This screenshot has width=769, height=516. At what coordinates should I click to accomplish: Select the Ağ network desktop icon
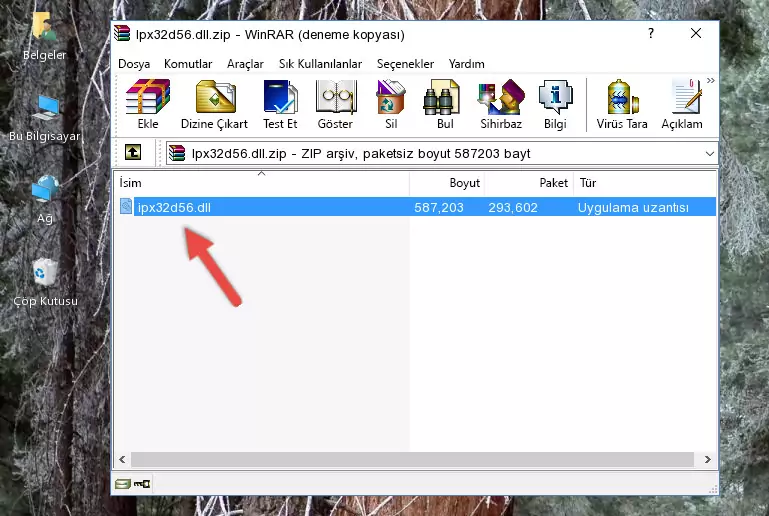pos(45,200)
